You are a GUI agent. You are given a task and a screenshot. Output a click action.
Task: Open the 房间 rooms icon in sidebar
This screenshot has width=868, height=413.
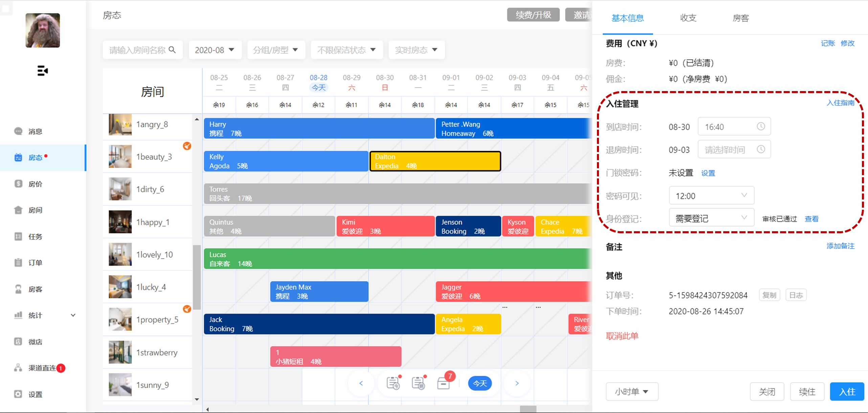(18, 210)
